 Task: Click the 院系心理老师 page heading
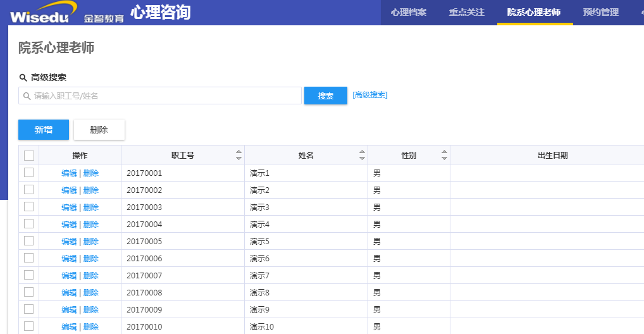pos(56,47)
